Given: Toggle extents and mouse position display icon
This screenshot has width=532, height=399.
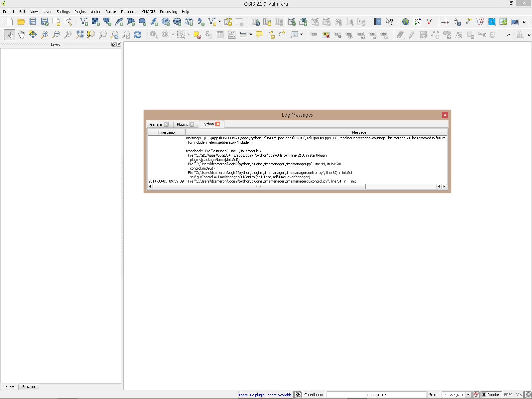Looking at the screenshot, I should point(298,395).
